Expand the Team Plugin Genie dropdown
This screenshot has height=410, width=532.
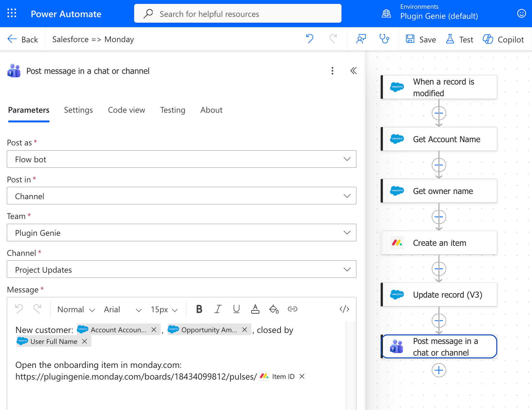pyautogui.click(x=181, y=233)
